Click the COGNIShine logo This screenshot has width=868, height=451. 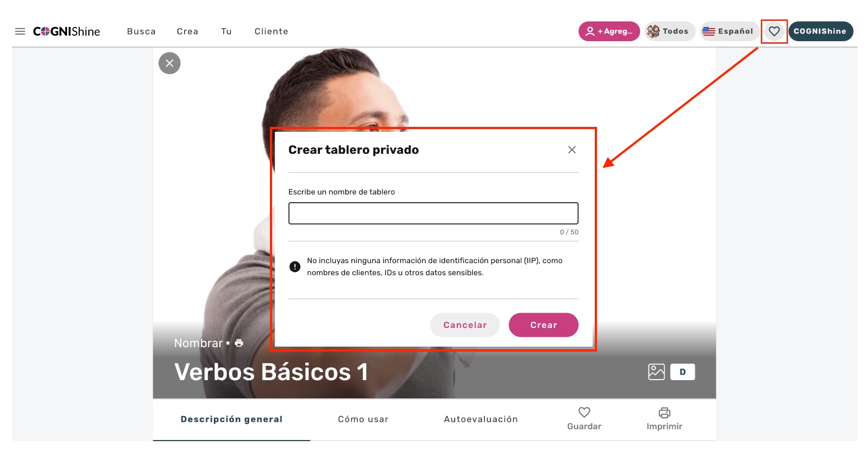67,31
